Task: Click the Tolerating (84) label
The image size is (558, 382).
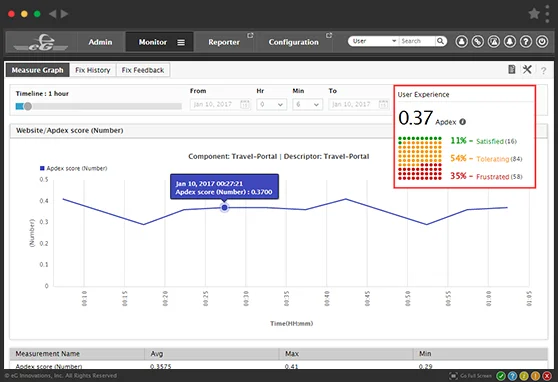Action: (499, 159)
